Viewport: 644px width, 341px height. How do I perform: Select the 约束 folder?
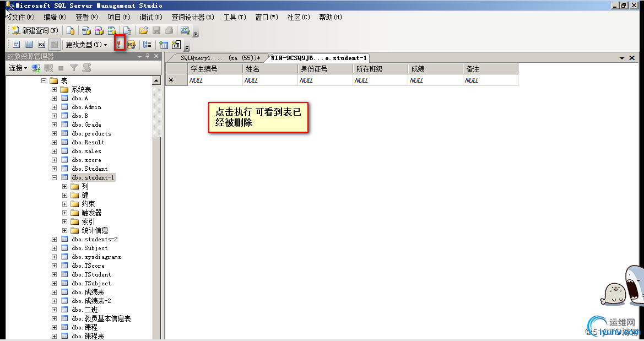pos(88,204)
